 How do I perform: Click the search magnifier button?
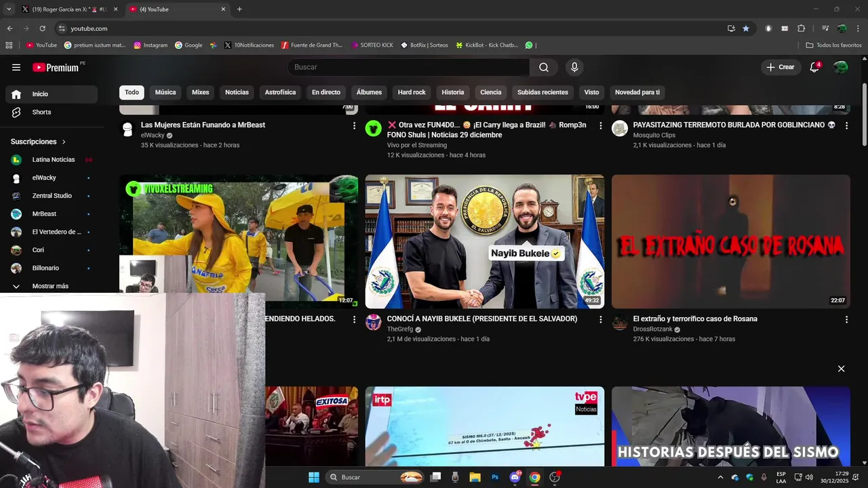coord(544,67)
